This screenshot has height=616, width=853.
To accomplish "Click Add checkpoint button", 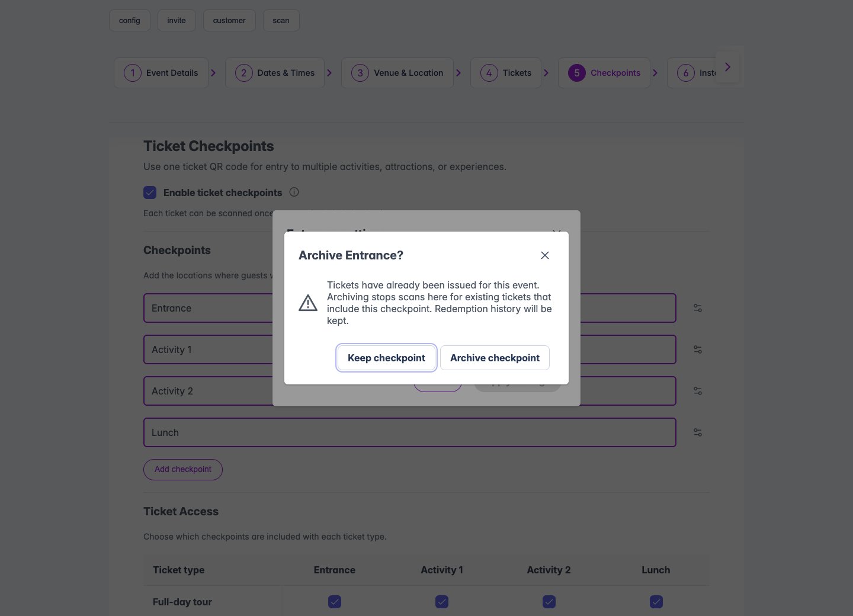I will [183, 469].
